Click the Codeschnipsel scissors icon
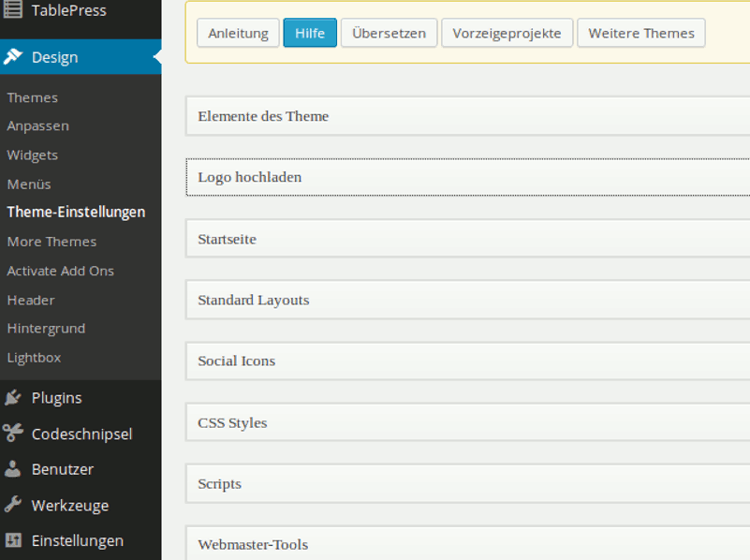 [13, 434]
